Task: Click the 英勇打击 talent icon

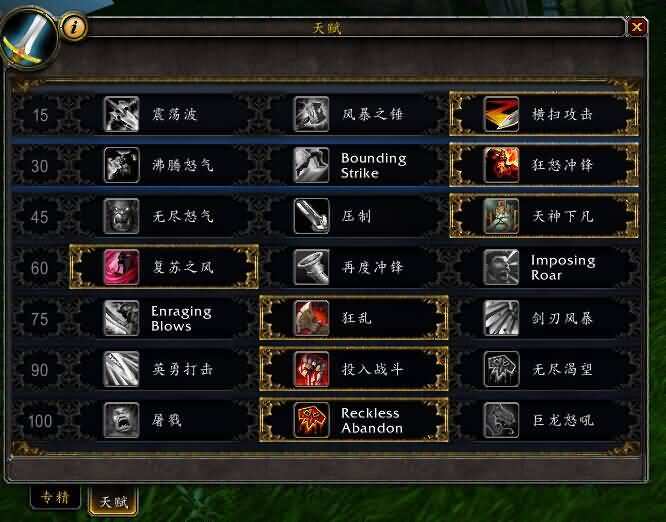Action: [121, 369]
